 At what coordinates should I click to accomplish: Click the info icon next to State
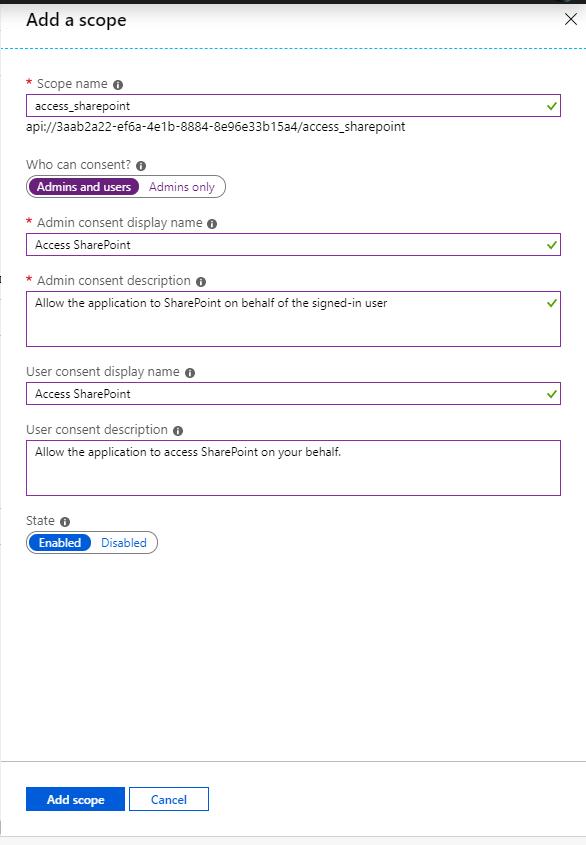tap(65, 522)
